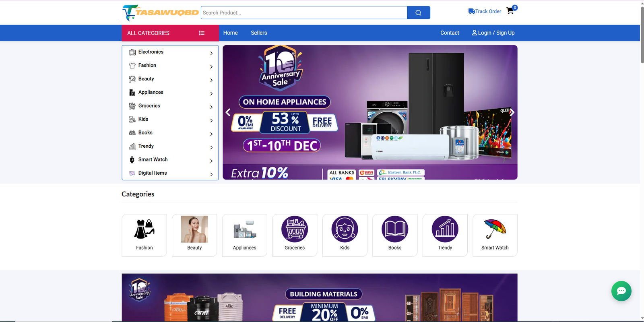Expand the Fashion submenu chevron
This screenshot has width=644, height=322.
coord(211,67)
